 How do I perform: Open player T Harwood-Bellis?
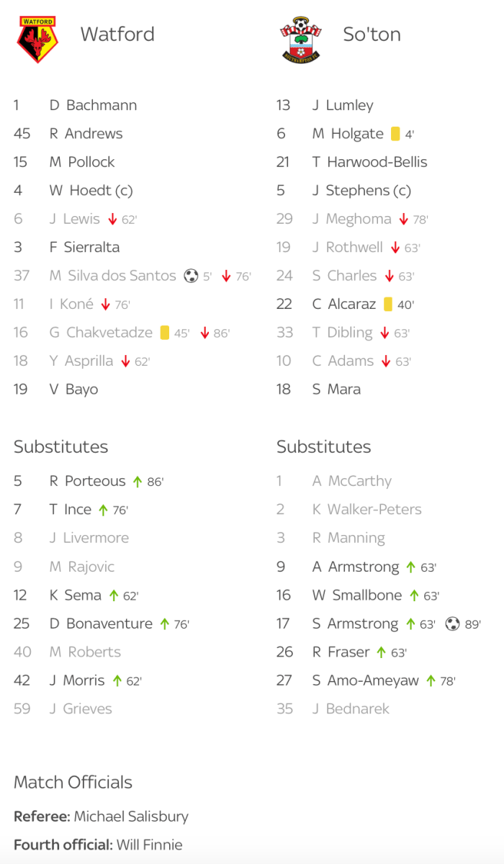pos(369,162)
